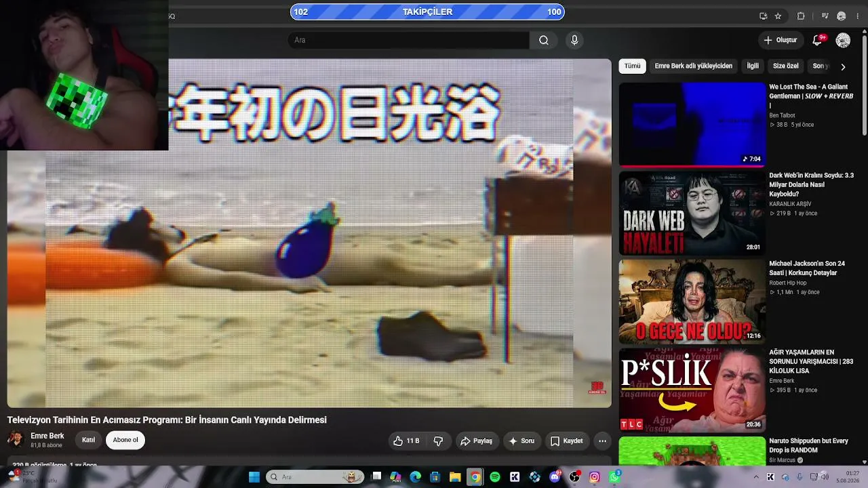Open Microsoft Edge from the taskbar
The width and height of the screenshot is (868, 488).
(x=416, y=477)
